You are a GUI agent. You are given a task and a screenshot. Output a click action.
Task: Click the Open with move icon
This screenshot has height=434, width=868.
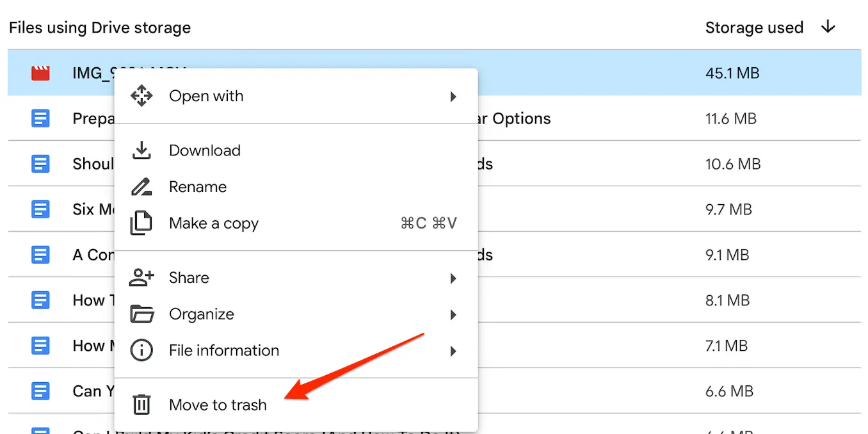tap(141, 95)
